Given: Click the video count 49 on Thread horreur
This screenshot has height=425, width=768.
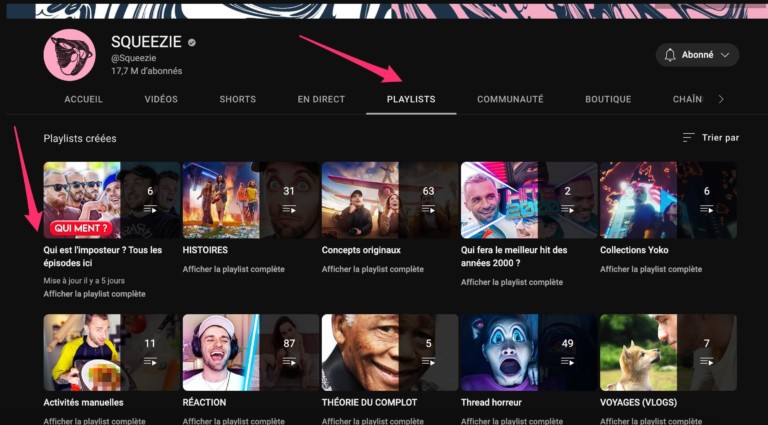Looking at the screenshot, I should (x=567, y=344).
